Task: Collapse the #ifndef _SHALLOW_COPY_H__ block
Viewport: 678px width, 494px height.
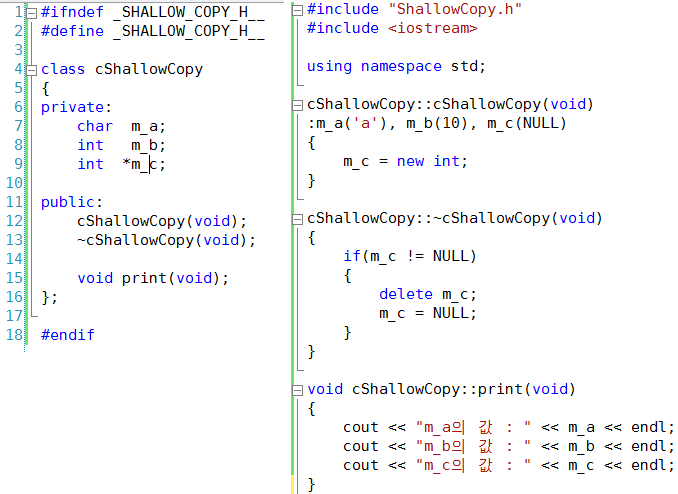Action: coord(31,13)
